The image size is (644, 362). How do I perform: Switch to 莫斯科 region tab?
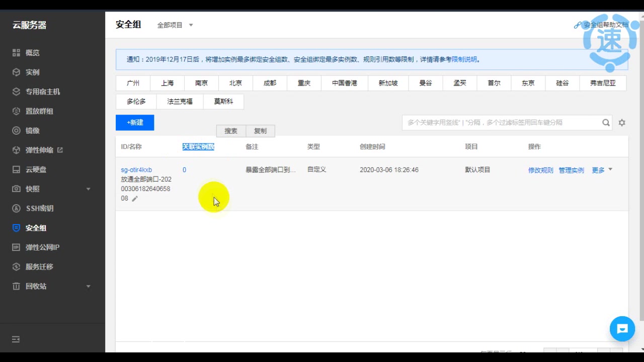[223, 102]
